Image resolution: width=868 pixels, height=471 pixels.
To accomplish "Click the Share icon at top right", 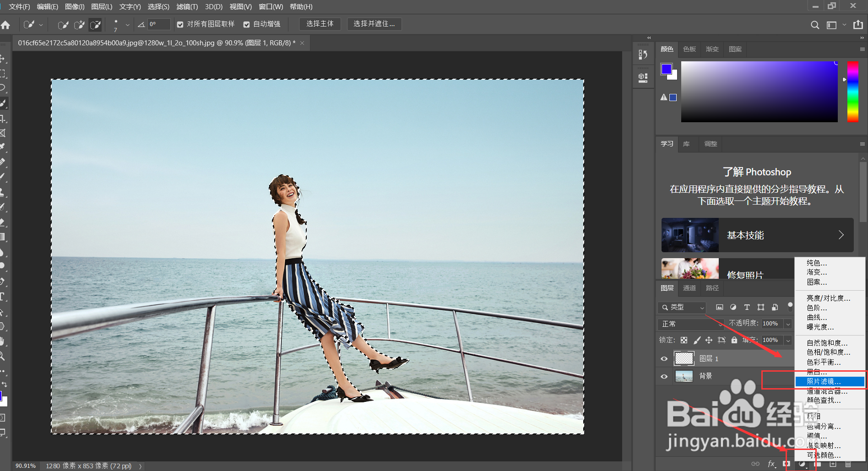I will point(858,25).
